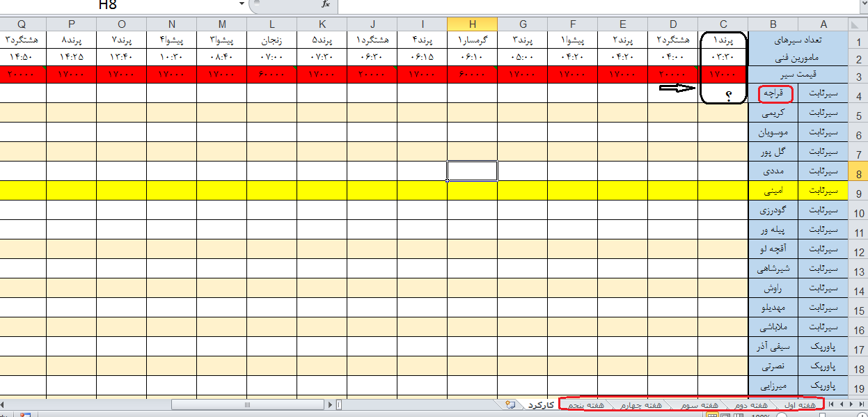Open the Name Box dropdown arrow
Image resolution: width=868 pixels, height=417 pixels.
click(x=242, y=4)
